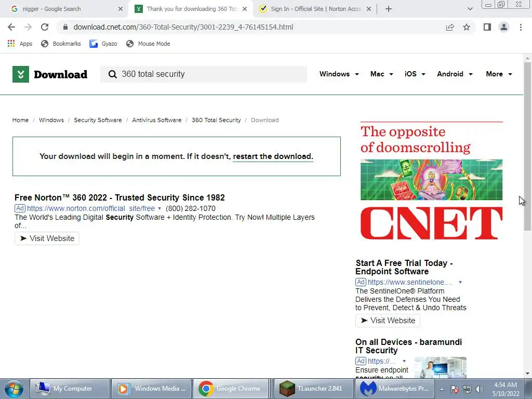Click the taskbar clock showing 4:54 AM

point(506,389)
